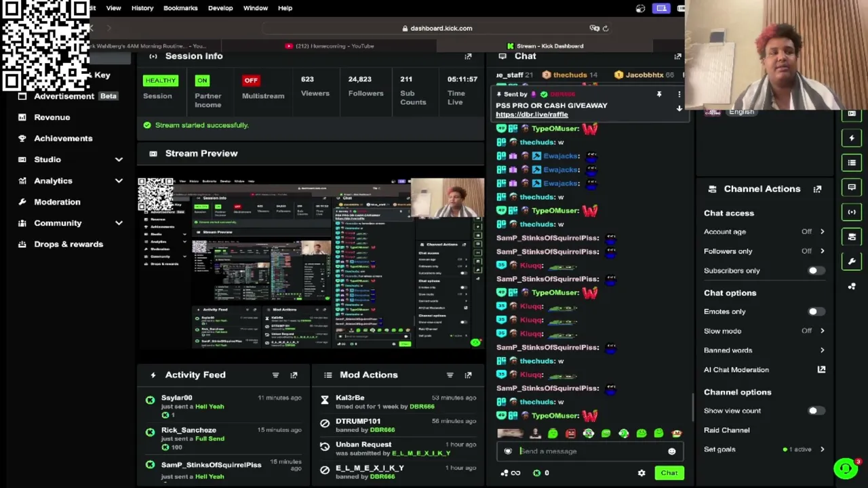This screenshot has width=868, height=488.
Task: Pop out the Chat panel
Action: point(677,56)
